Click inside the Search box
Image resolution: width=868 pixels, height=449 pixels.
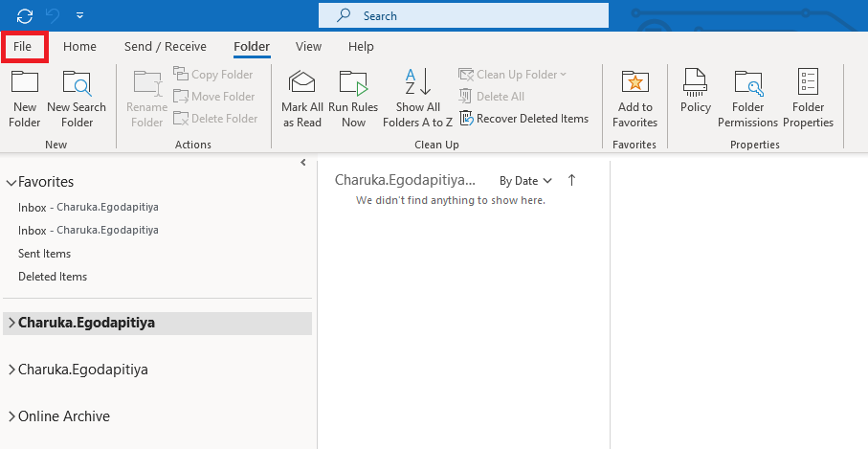463,15
